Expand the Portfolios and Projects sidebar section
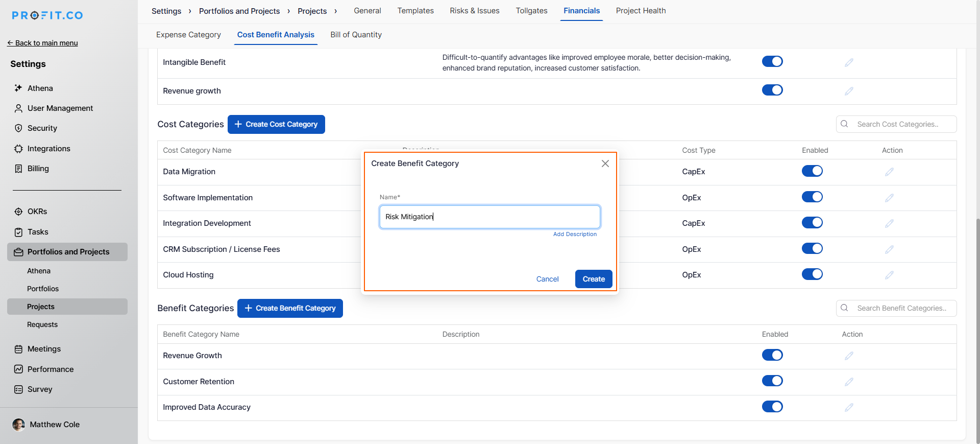 pyautogui.click(x=67, y=252)
